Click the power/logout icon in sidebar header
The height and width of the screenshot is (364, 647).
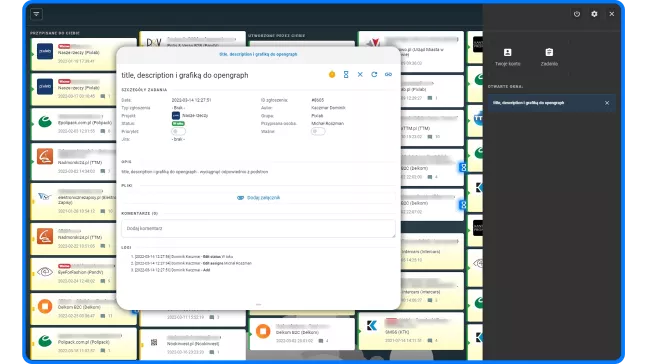coord(577,14)
